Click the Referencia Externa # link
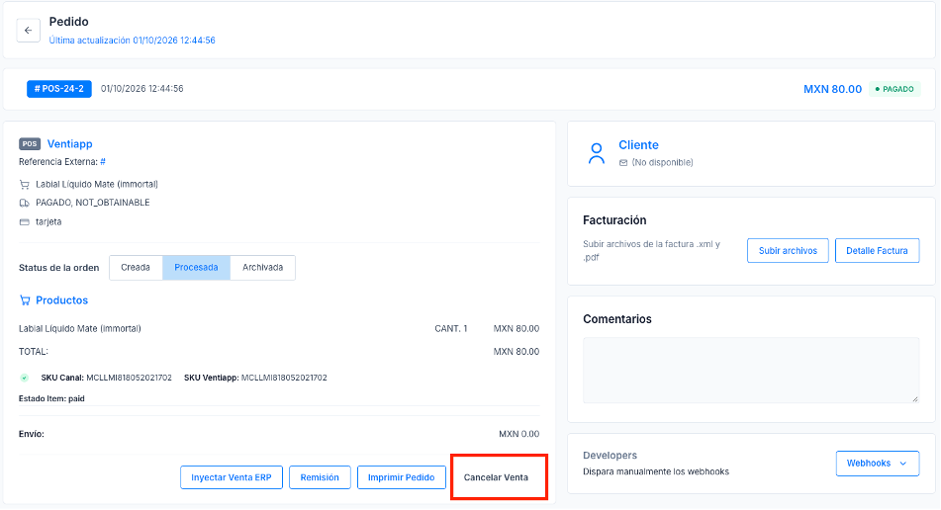 pos(103,162)
